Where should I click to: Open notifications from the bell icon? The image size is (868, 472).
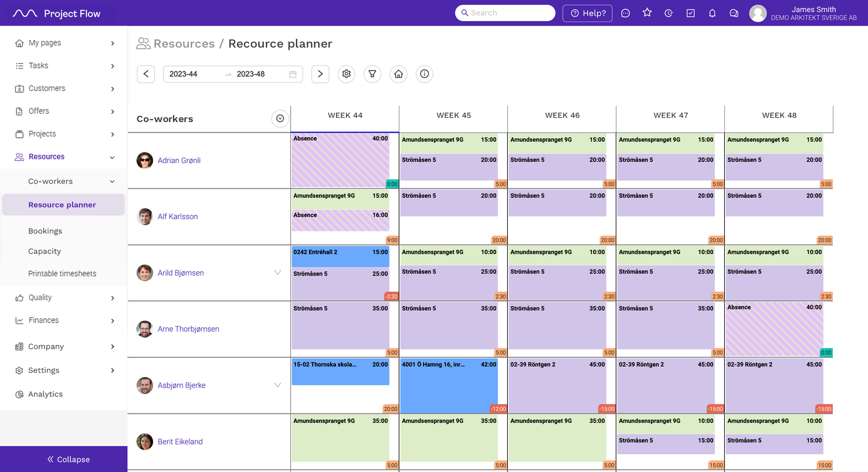712,12
